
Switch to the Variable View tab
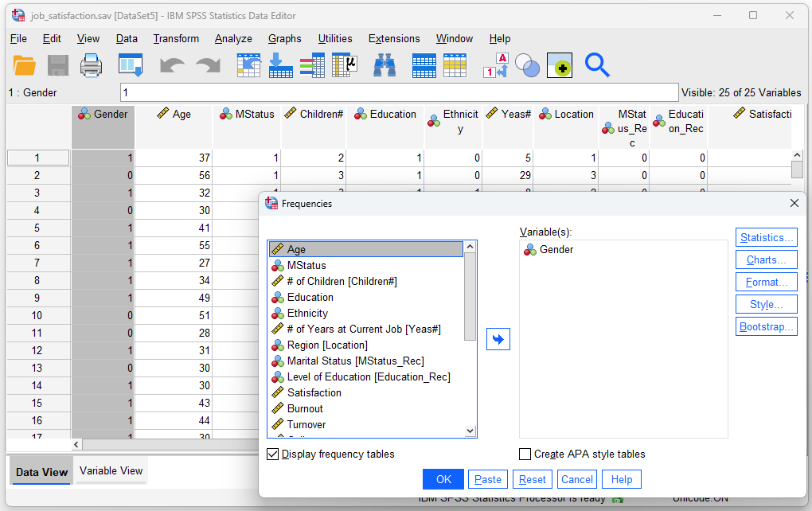click(110, 471)
